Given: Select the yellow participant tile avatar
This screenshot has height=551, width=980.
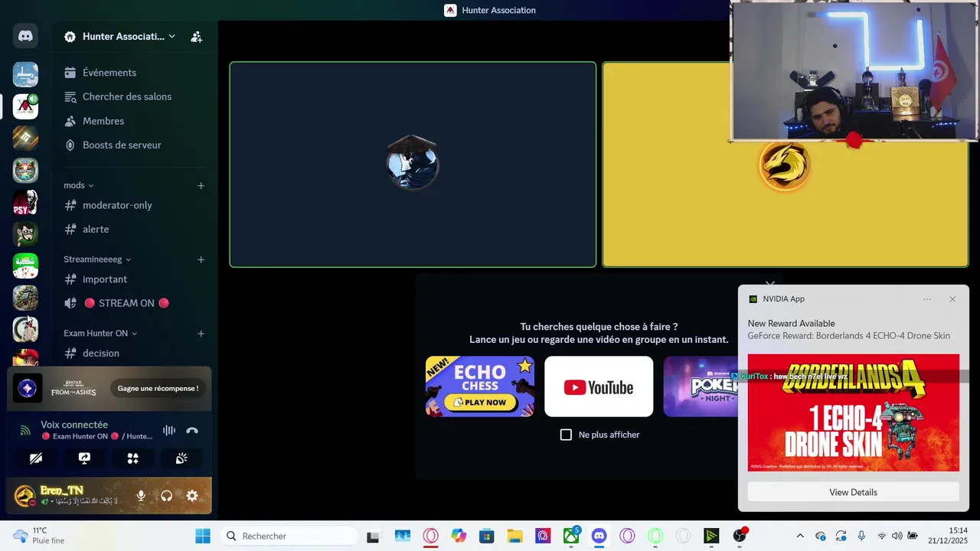Looking at the screenshot, I should (784, 165).
